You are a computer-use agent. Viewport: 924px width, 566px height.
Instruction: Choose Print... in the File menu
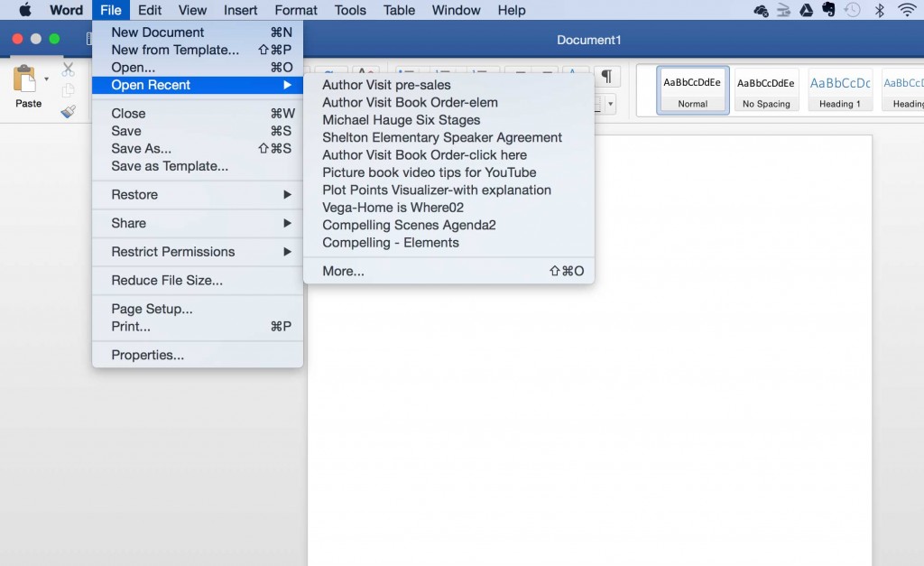point(198,327)
